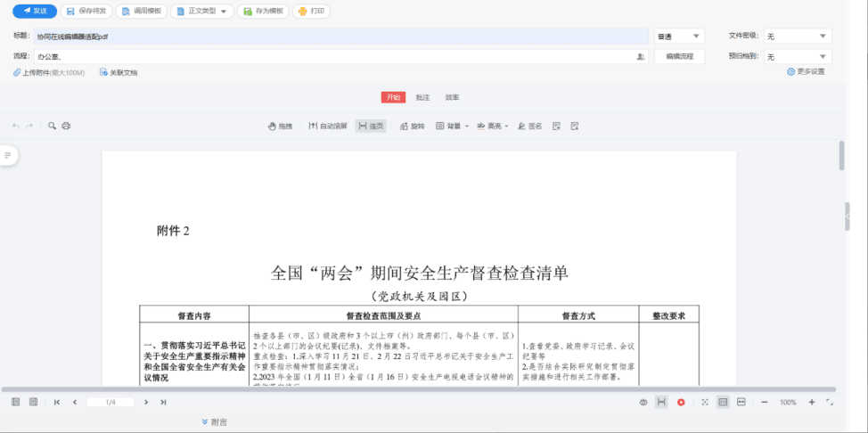868x433 pixels.
Task: Click 督查检查范围及要点 header cell
Action: pos(383,315)
